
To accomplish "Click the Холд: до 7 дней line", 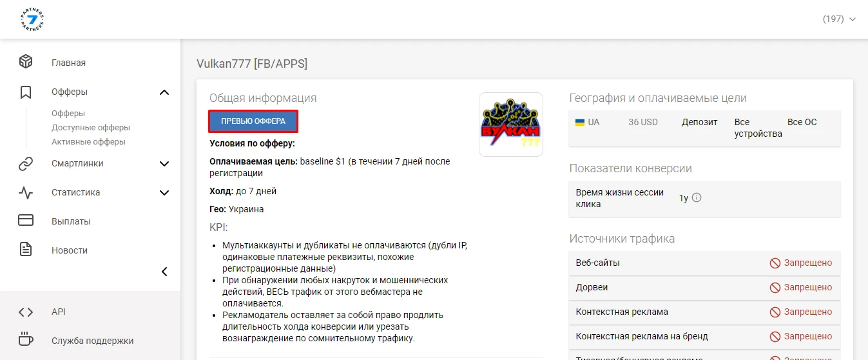I will 243,192.
